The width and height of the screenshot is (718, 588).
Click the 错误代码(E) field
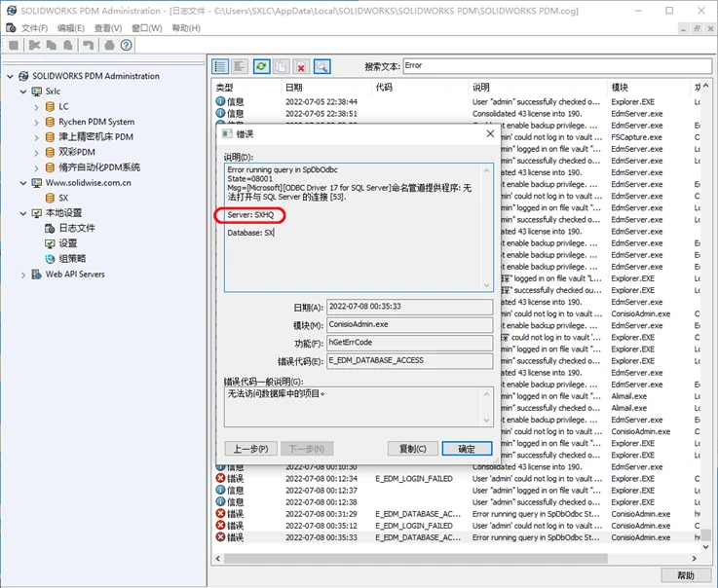(x=410, y=360)
